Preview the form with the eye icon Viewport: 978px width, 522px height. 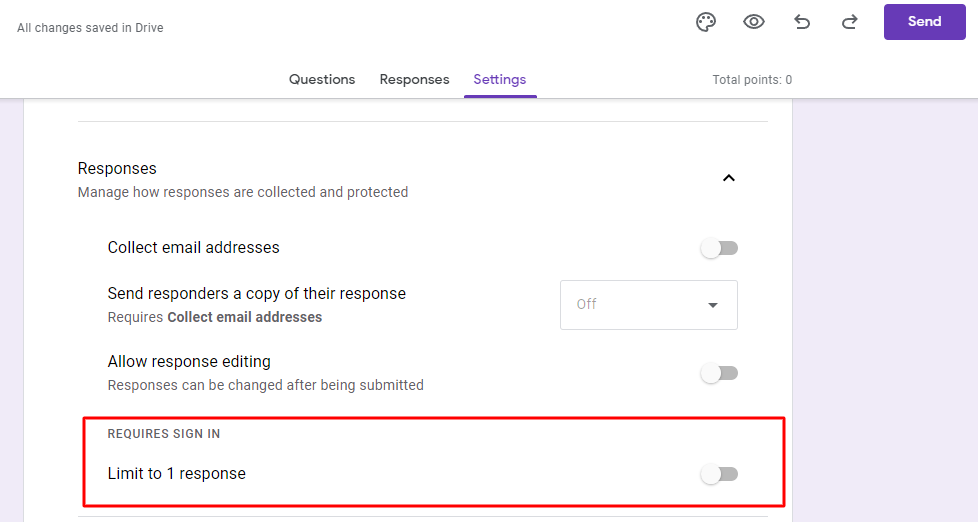pyautogui.click(x=753, y=22)
